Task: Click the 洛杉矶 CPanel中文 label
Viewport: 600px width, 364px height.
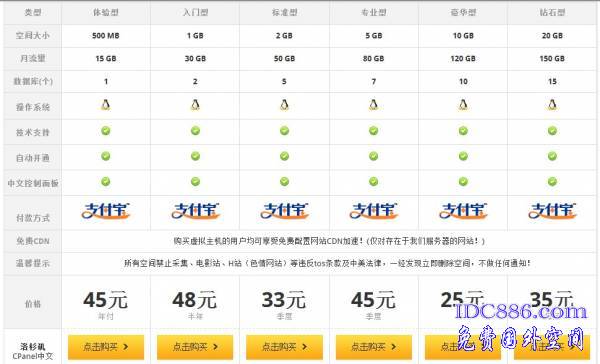Action: [x=33, y=351]
